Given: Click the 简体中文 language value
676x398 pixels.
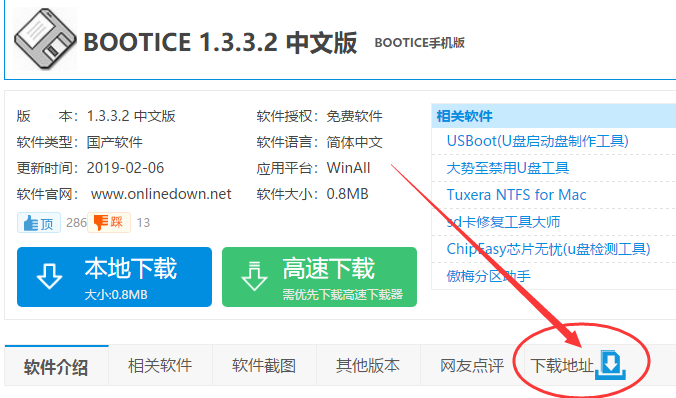Looking at the screenshot, I should (x=354, y=142).
